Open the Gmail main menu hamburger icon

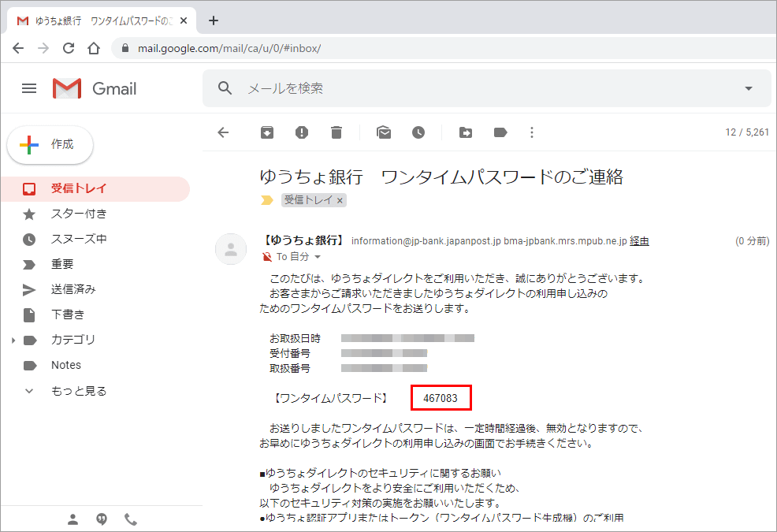tap(29, 88)
